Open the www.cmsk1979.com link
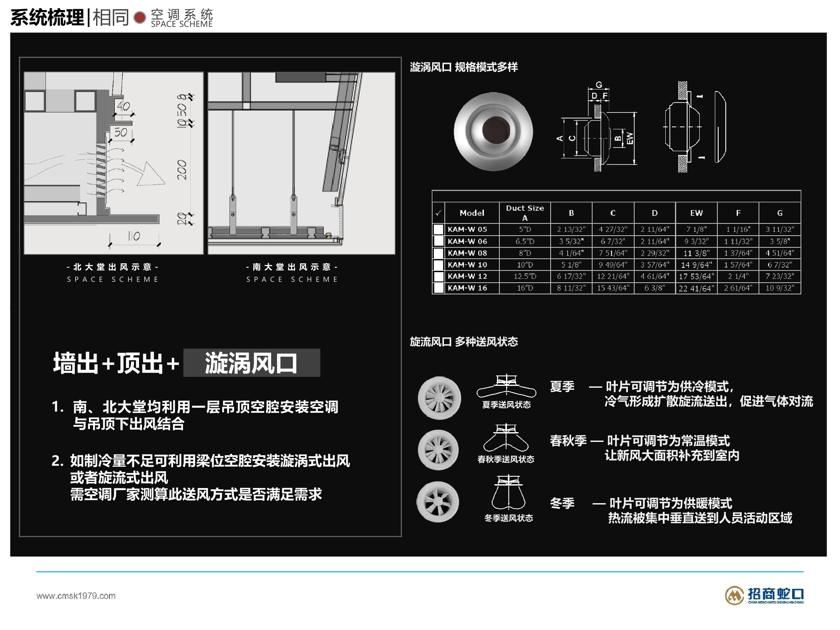The height and width of the screenshot is (630, 840). (76, 596)
